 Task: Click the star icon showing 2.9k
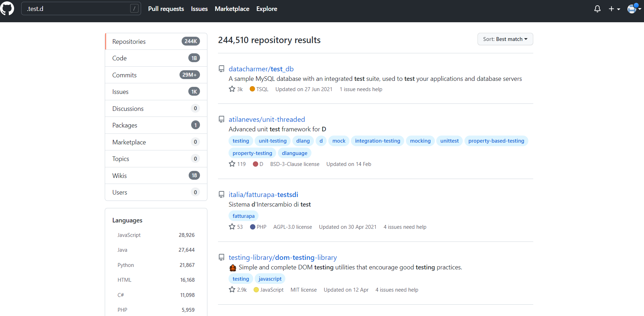pos(232,290)
